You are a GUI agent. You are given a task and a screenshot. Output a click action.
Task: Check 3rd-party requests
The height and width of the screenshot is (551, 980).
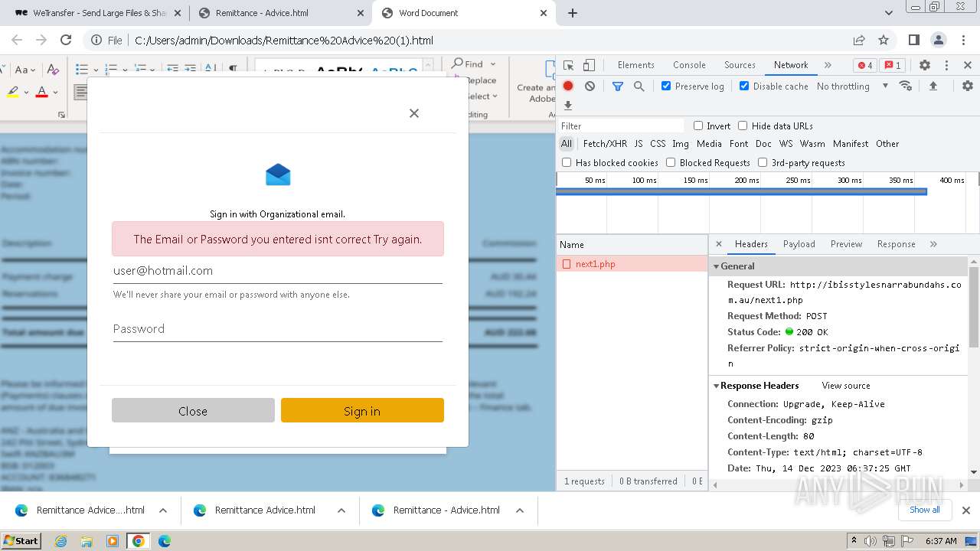coord(763,162)
